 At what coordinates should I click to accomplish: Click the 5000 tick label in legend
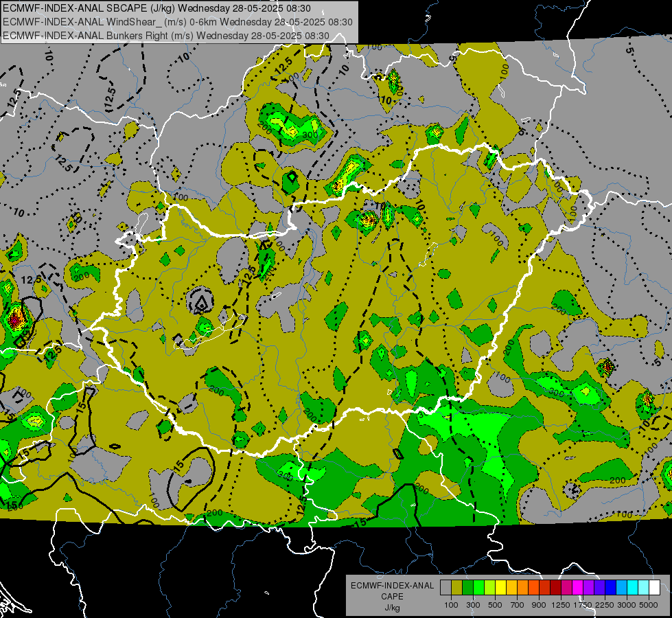coord(649,605)
